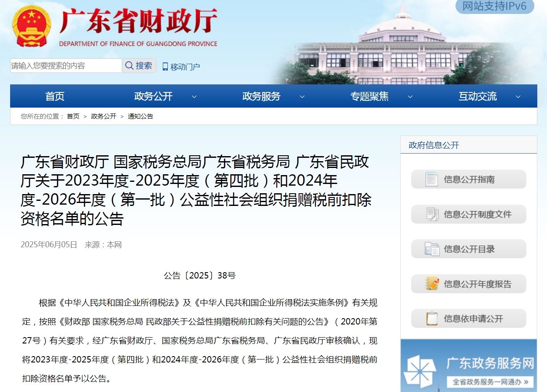Click the mobile portal phone icon

point(165,67)
